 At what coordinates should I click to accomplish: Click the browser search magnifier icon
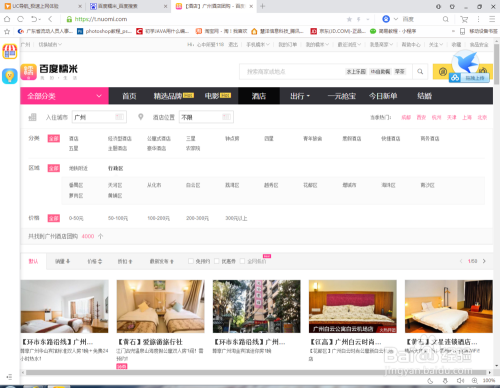446,19
